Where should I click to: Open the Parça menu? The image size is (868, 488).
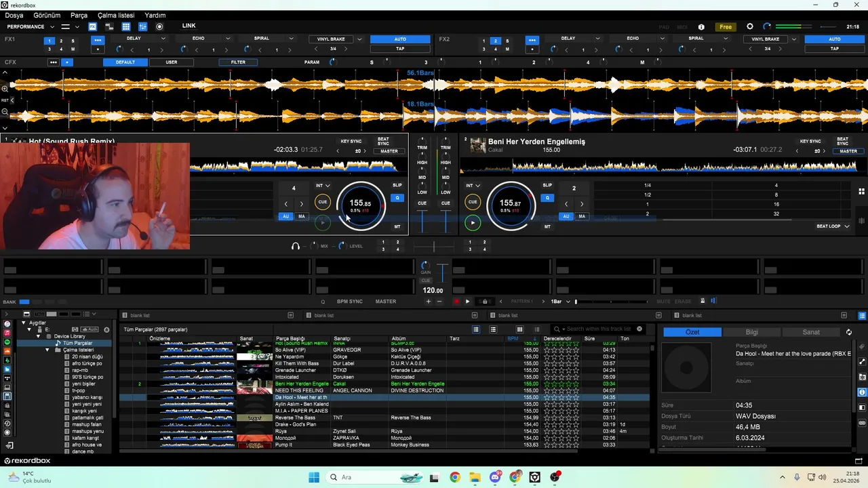79,15
